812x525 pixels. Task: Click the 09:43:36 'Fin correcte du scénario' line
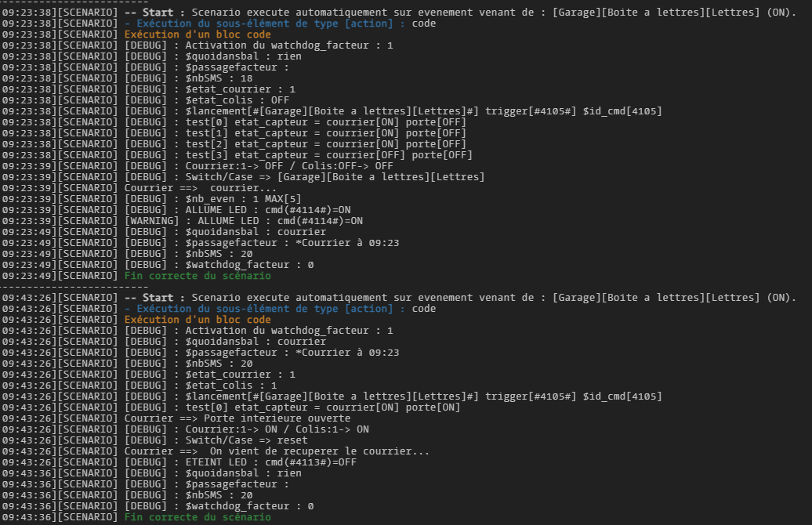pos(198,517)
